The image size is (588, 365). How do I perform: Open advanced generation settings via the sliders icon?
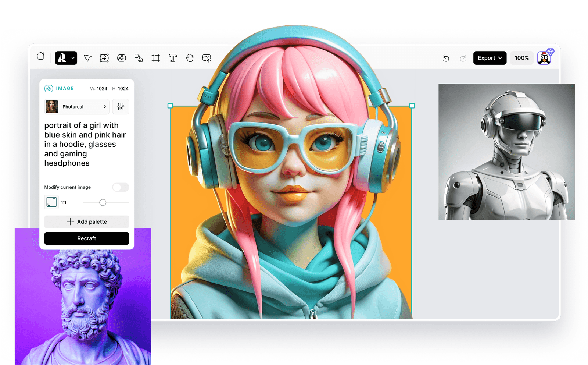[121, 107]
